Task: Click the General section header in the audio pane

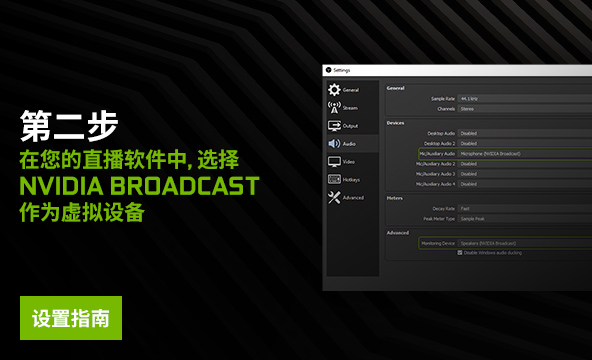Action: [395, 88]
